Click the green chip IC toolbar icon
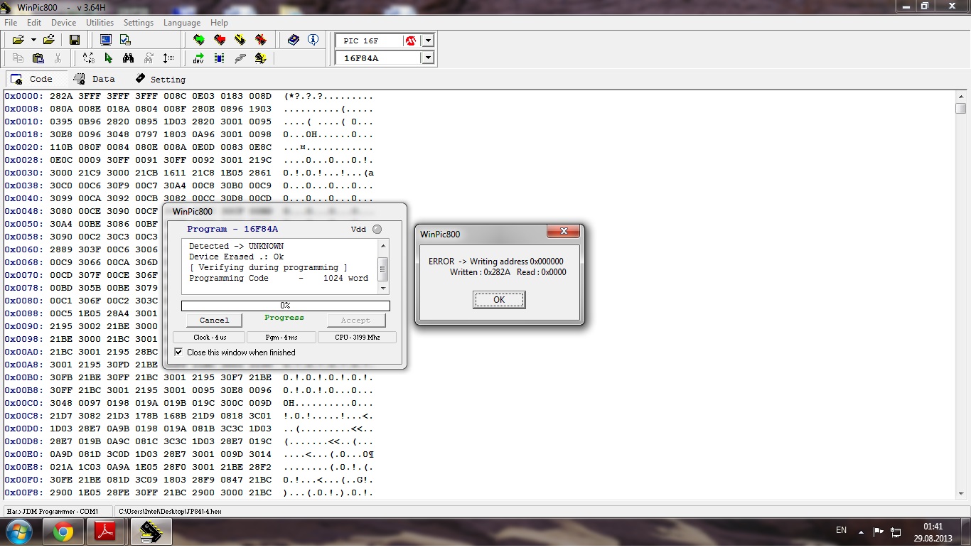 click(220, 58)
